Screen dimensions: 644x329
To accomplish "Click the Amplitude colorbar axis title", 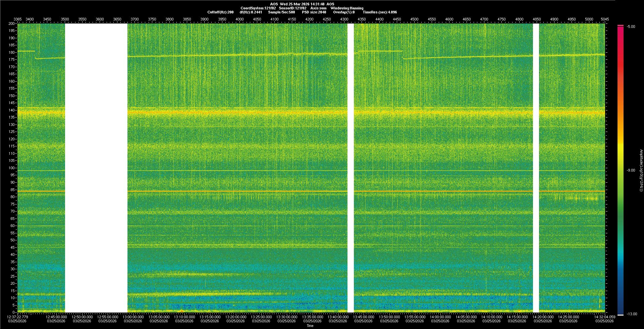I will [x=641, y=171].
